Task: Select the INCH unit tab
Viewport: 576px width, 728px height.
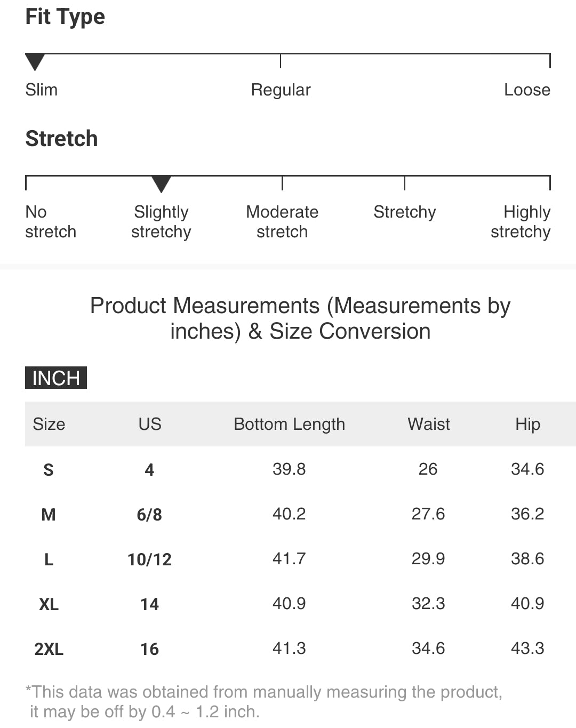Action: tap(56, 378)
